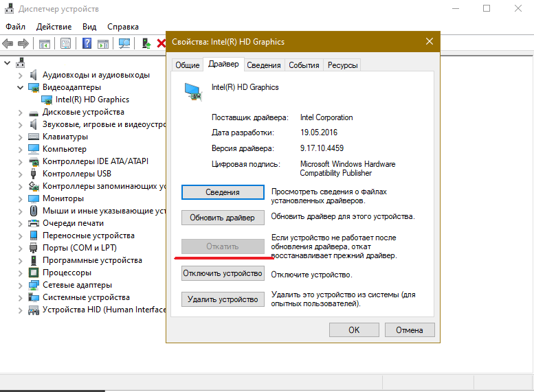The width and height of the screenshot is (534, 392).
Task: Collapse the Видеоадаптеры node chevron
Action: (x=21, y=87)
